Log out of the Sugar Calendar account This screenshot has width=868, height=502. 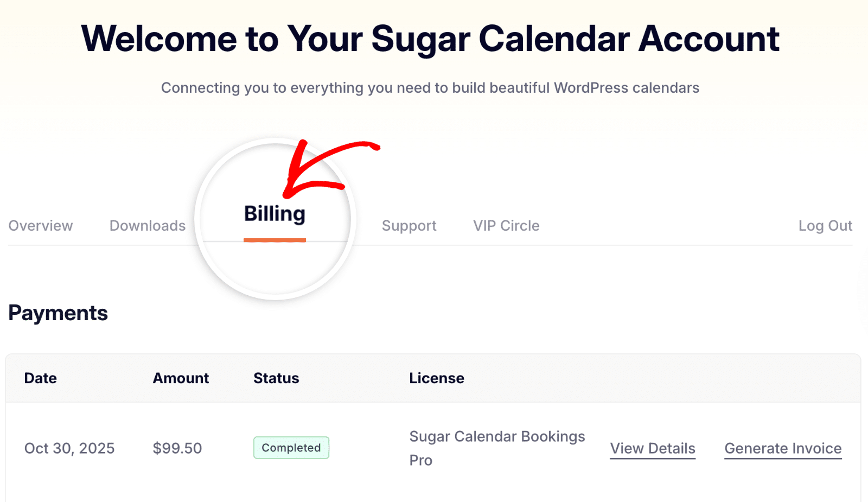(x=825, y=226)
